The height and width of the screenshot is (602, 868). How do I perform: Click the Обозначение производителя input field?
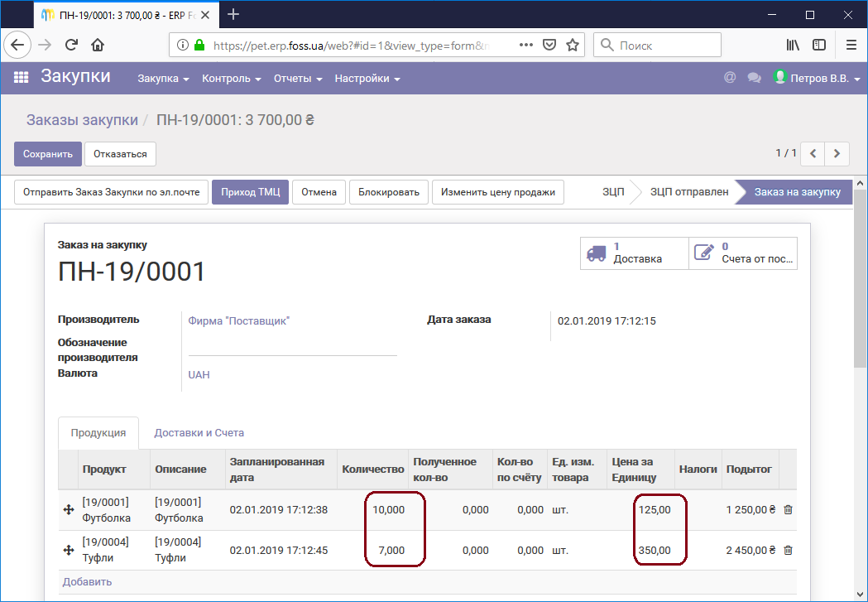[x=292, y=348]
